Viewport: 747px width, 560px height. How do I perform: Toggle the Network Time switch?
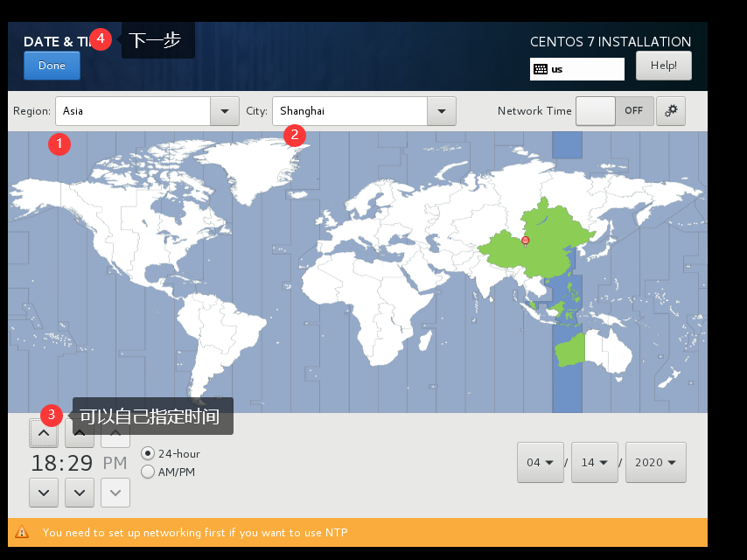[615, 111]
